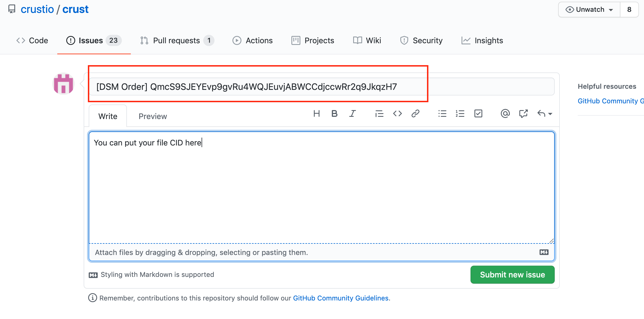Click the watcher count 8

tap(629, 10)
